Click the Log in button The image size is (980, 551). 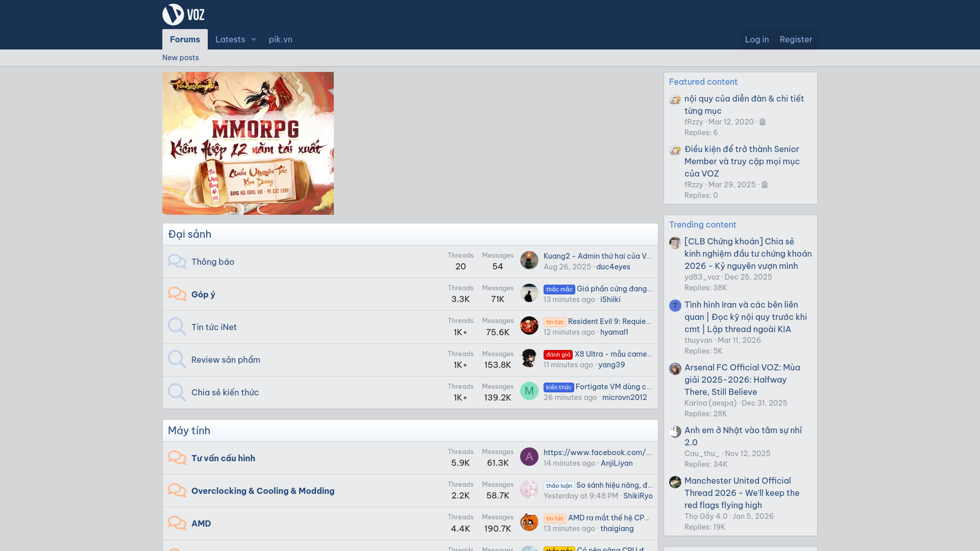756,39
